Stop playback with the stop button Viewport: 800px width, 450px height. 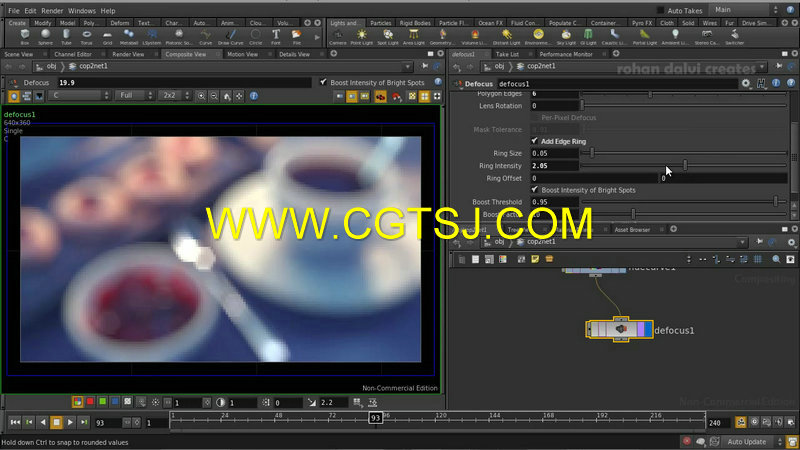pos(56,422)
